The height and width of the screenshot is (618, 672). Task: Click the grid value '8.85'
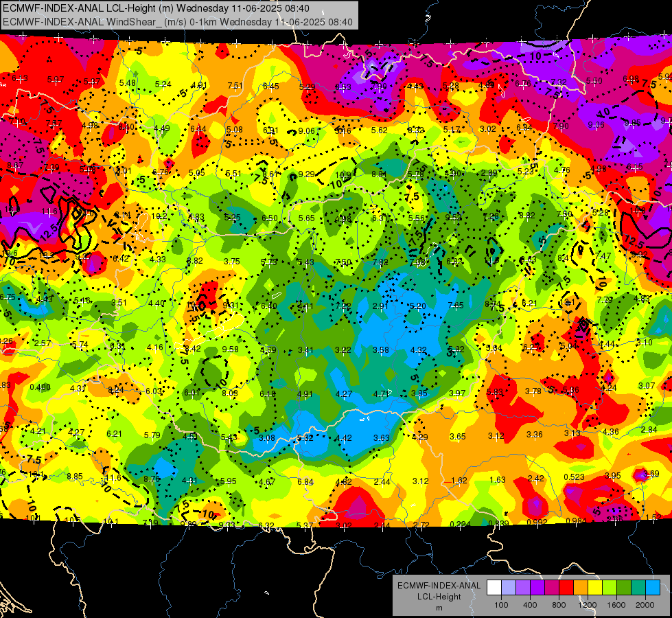pyautogui.click(x=75, y=476)
